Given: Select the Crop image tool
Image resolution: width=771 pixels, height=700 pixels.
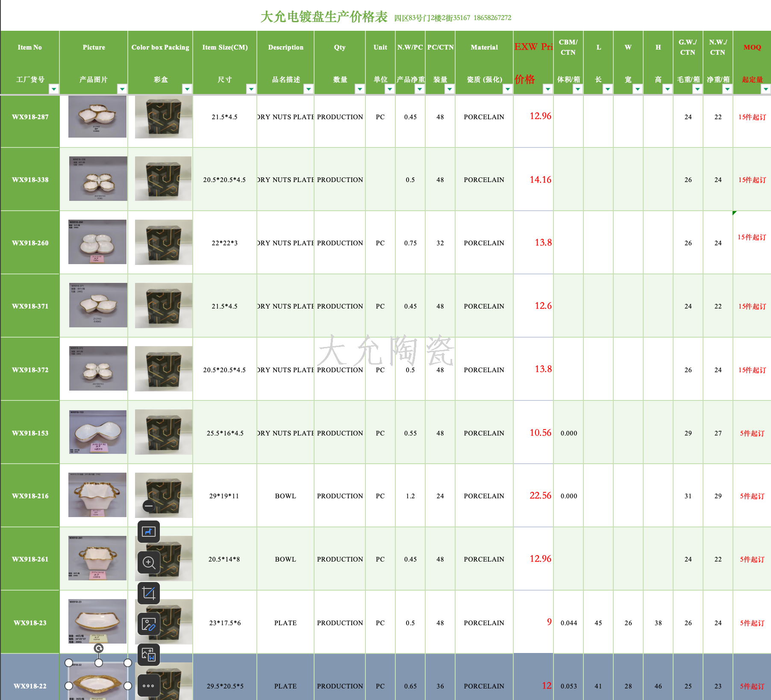Looking at the screenshot, I should pyautogui.click(x=148, y=593).
